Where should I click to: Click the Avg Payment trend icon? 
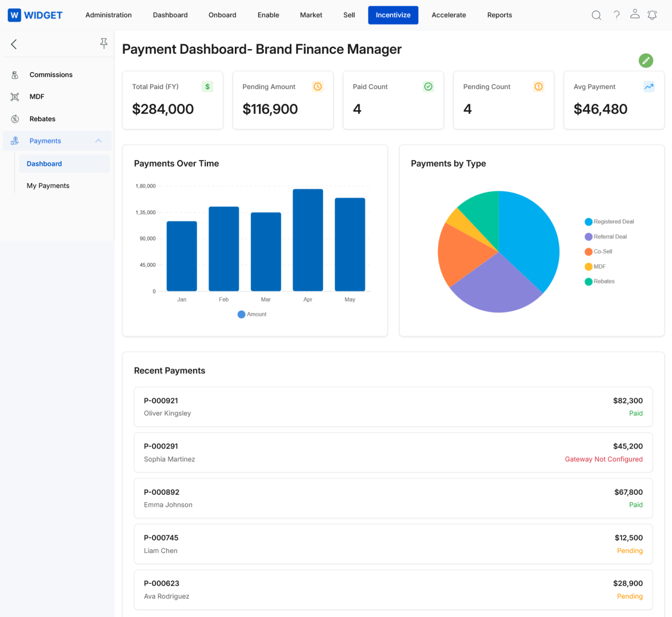click(649, 87)
